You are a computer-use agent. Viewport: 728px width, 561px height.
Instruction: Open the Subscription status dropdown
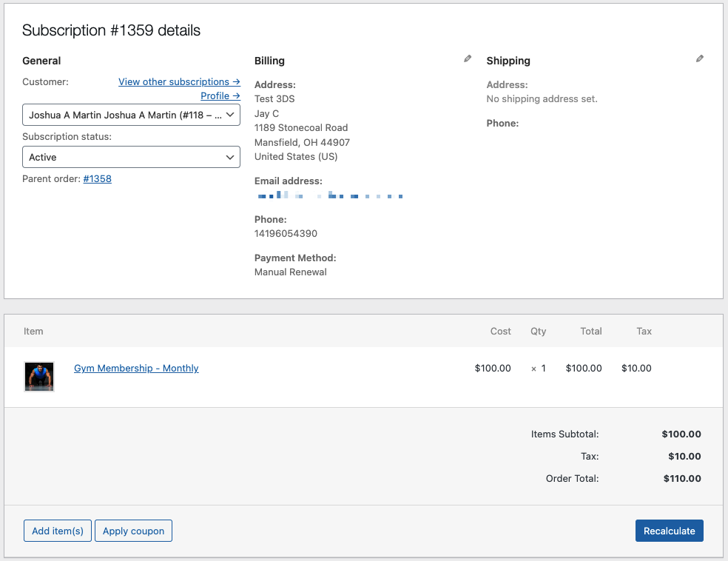[131, 157]
